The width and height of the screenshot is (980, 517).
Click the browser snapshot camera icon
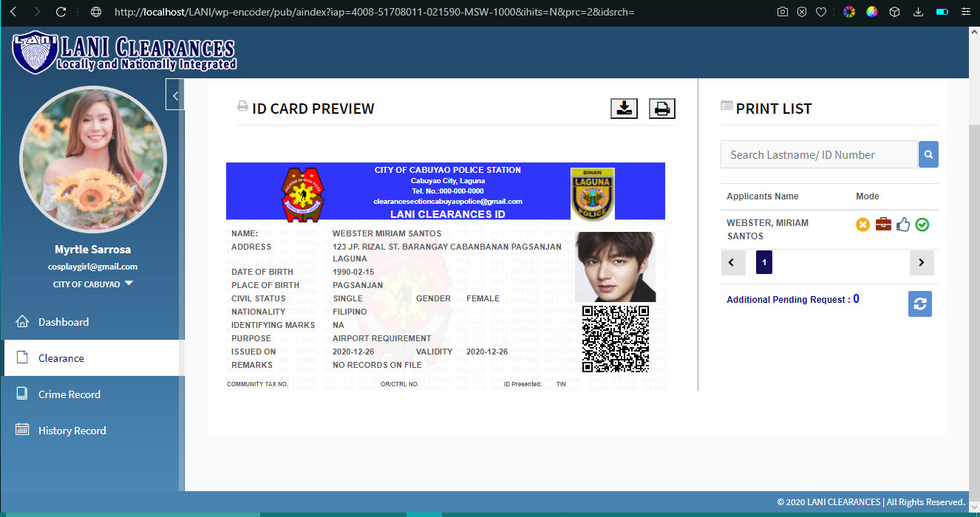click(x=783, y=12)
